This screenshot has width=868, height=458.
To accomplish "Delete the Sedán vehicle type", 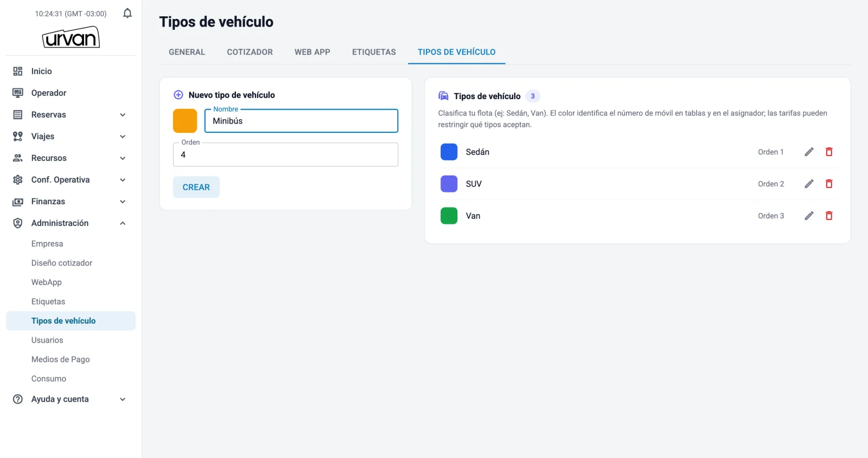I will tap(829, 152).
